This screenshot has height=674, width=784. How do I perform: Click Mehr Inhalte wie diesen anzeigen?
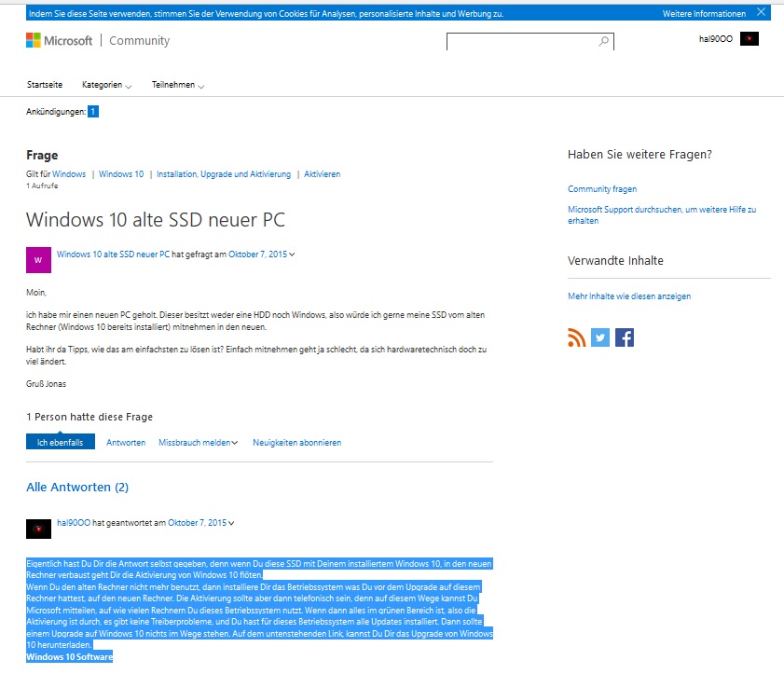pos(629,296)
